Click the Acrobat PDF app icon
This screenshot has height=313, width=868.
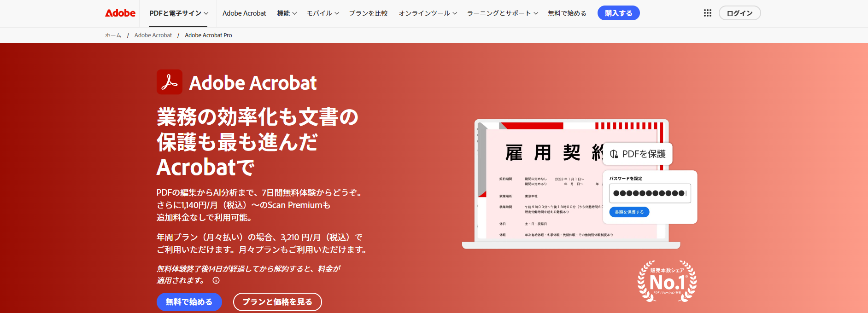[x=170, y=82]
